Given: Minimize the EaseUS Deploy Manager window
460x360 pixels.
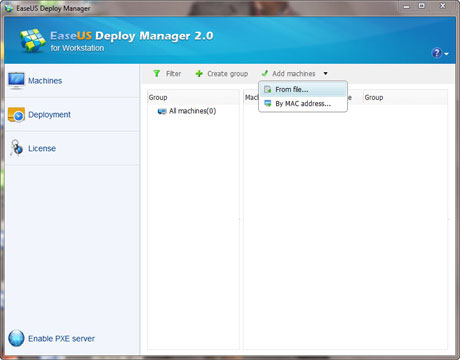Looking at the screenshot, I should tap(406, 6).
